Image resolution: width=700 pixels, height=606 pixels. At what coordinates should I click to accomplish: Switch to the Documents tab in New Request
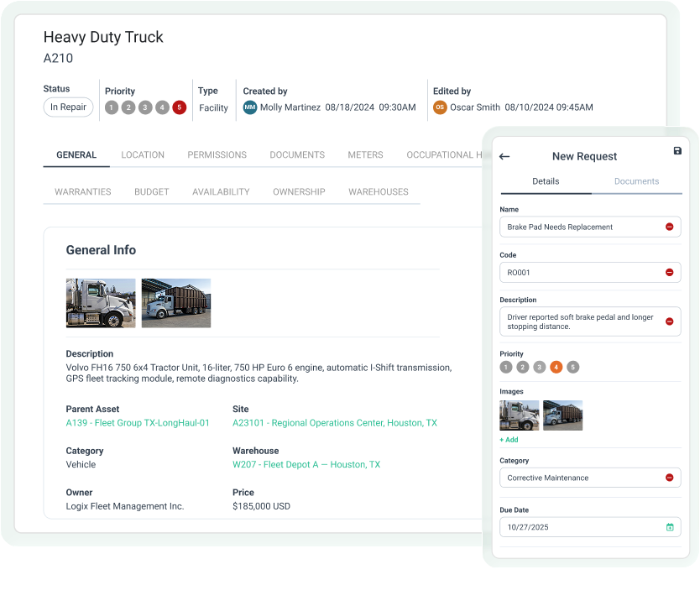636,181
